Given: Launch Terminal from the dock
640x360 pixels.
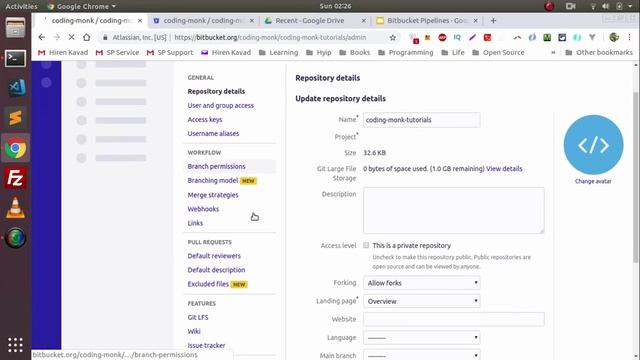Looking at the screenshot, I should (x=16, y=58).
